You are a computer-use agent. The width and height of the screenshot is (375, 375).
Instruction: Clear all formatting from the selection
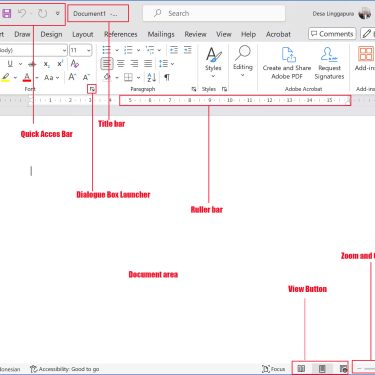click(75, 64)
